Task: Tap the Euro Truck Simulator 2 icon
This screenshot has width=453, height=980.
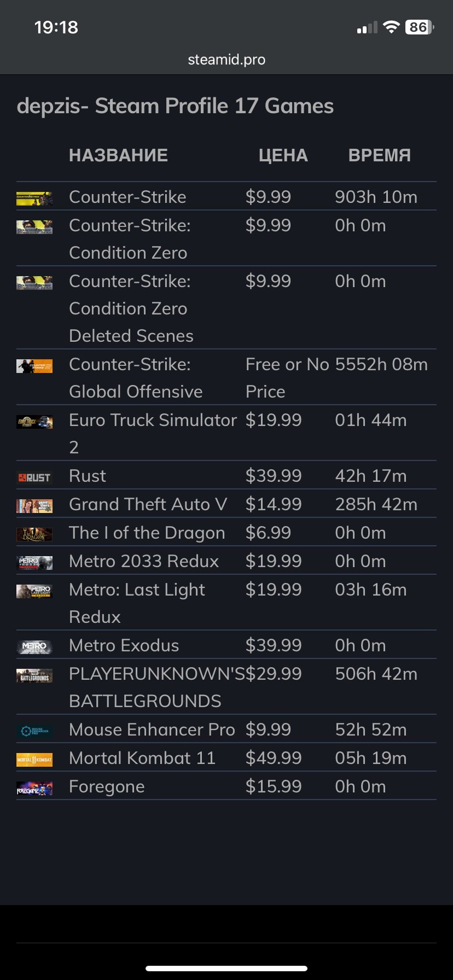Action: point(34,422)
